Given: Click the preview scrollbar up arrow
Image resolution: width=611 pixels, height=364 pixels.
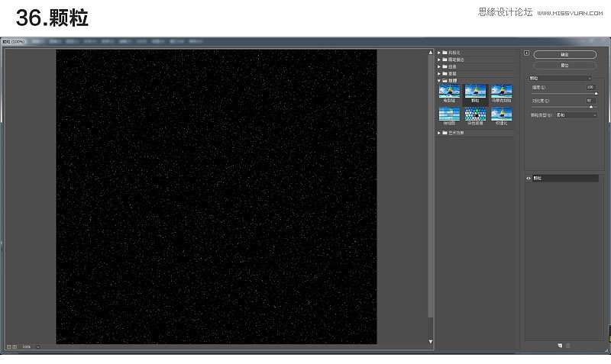Looking at the screenshot, I should point(431,52).
